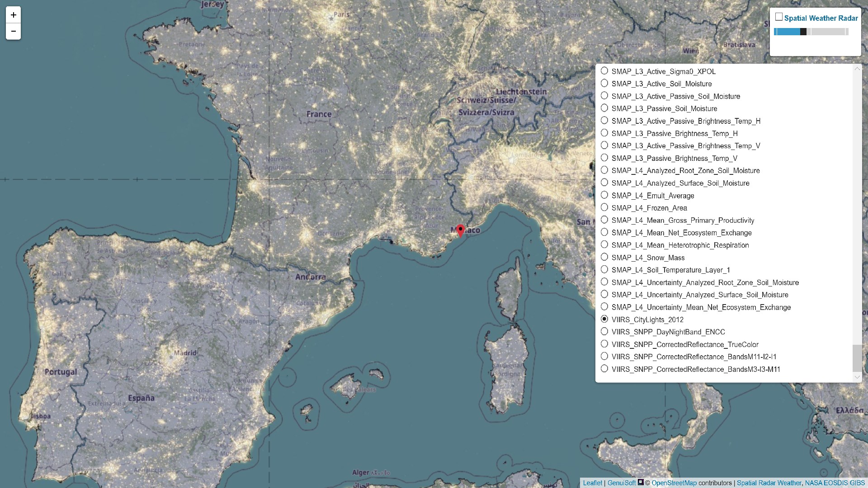Screen dimensions: 868x488
Task: Pick SMAP_L4_Frozen_Area layer option
Action: coord(604,207)
